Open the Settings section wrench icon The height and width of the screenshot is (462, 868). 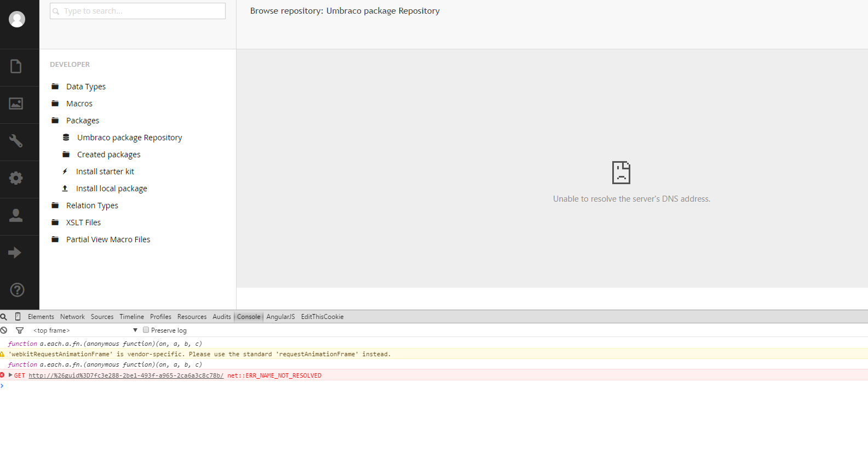click(16, 141)
